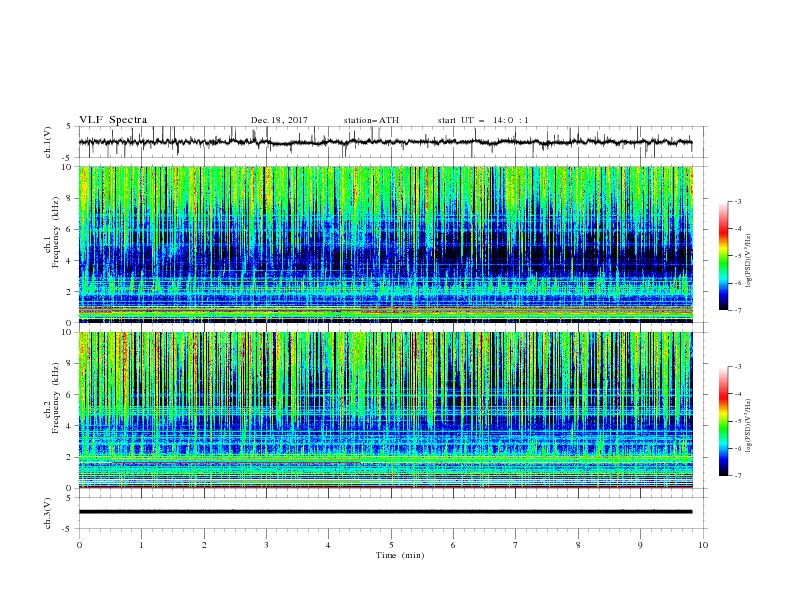Click the "station=ATH" label
792x612 pixels.
tap(371, 120)
